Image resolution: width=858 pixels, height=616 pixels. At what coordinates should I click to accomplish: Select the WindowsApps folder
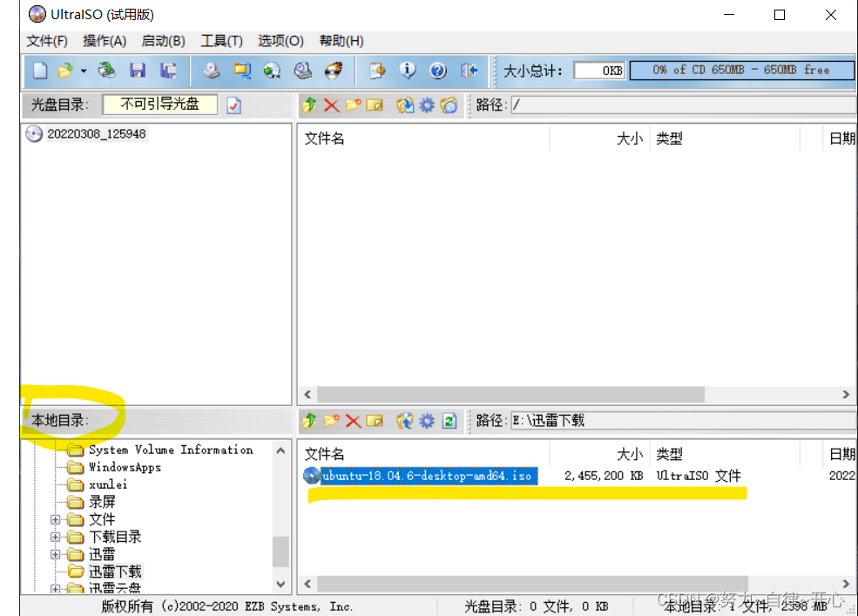125,467
